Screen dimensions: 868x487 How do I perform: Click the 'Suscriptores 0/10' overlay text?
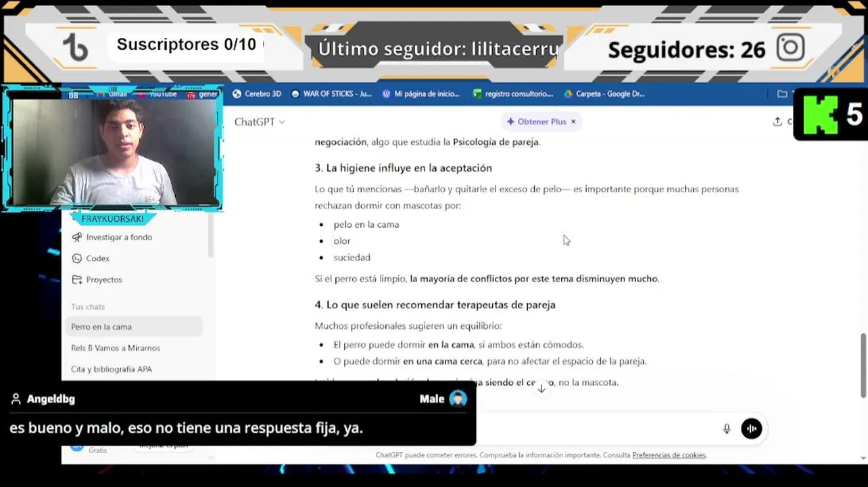pyautogui.click(x=186, y=45)
